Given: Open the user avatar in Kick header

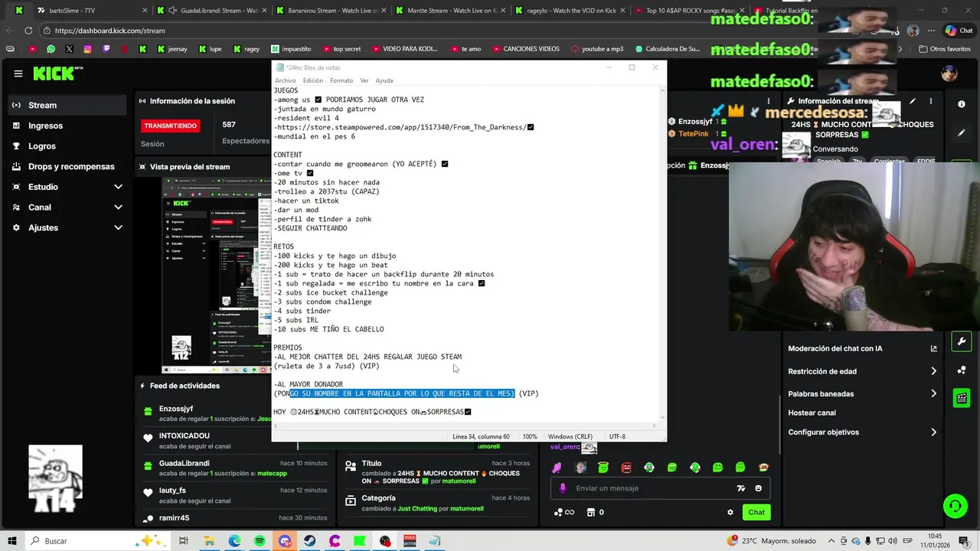Looking at the screenshot, I should [x=949, y=73].
